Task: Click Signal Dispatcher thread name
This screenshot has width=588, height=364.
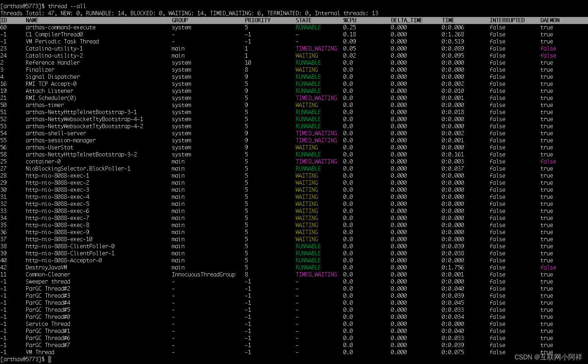Action: [x=53, y=77]
